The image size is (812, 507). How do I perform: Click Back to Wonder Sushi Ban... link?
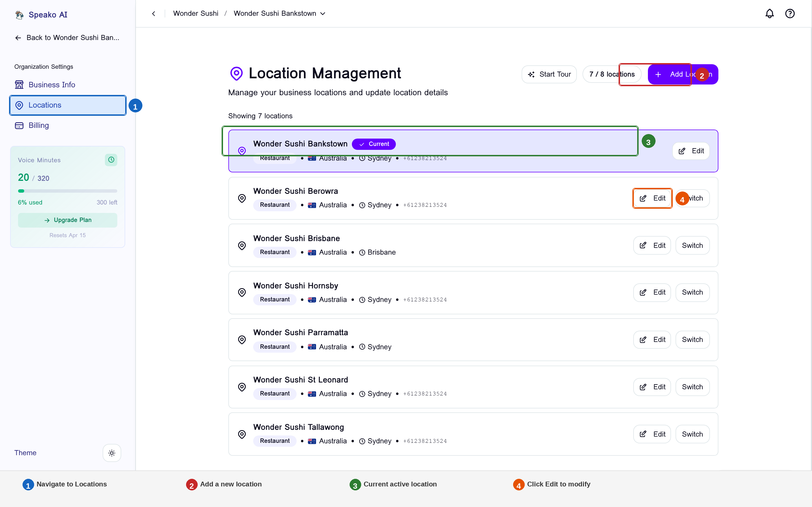click(67, 37)
